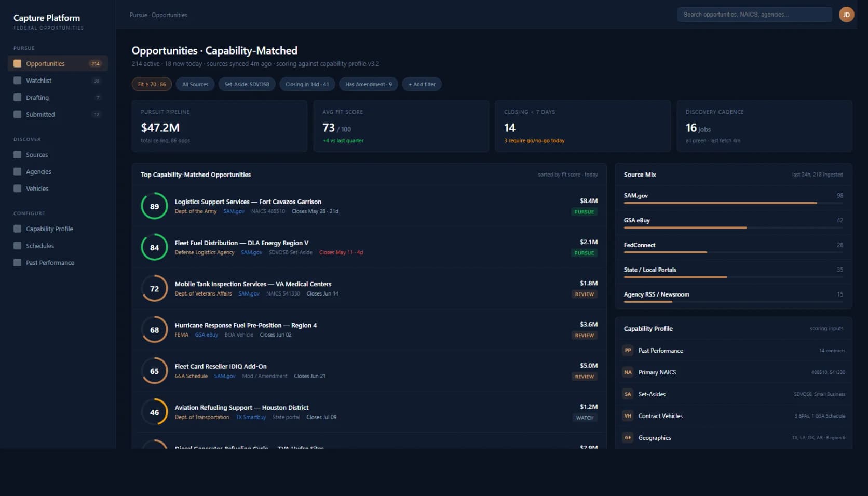Click the Past Performance sidebar icon
Screen dimensions: 868x496
tap(18, 263)
